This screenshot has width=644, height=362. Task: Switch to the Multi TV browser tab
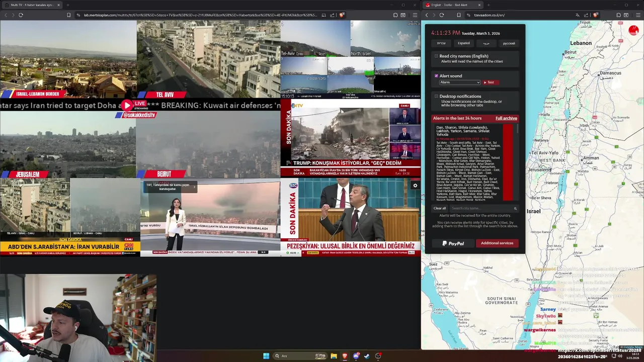(32, 5)
